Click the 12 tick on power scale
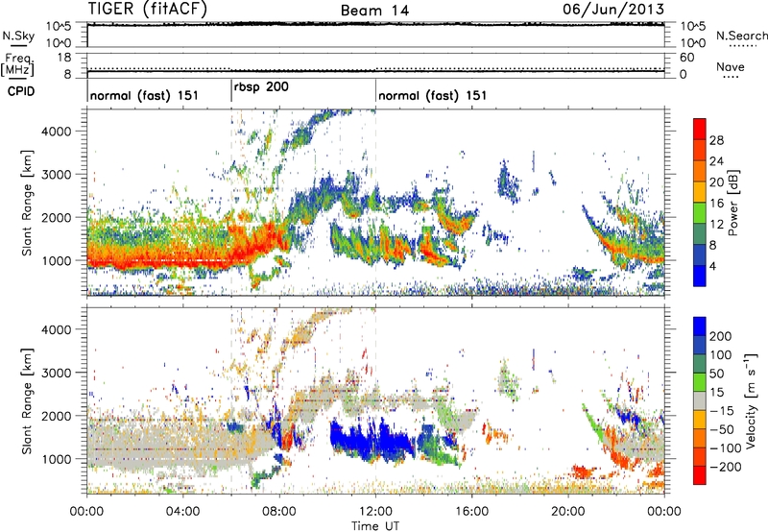This screenshot has width=768, height=532. point(716,225)
